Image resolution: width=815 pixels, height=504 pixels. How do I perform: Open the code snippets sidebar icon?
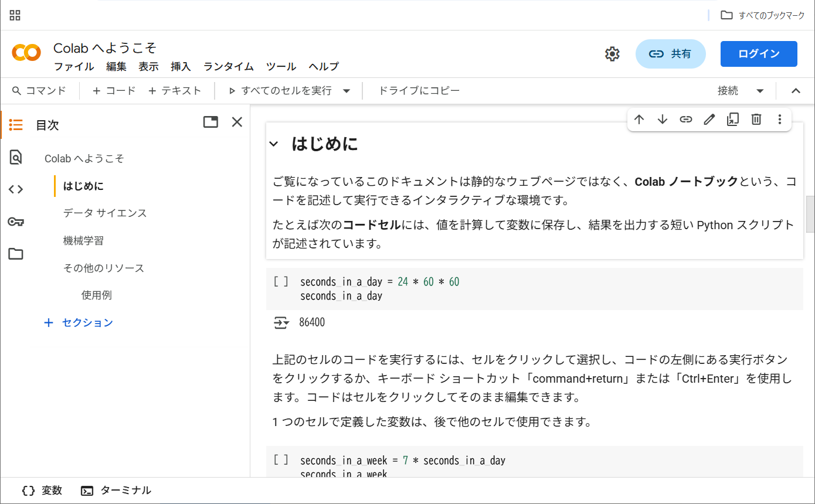[16, 189]
